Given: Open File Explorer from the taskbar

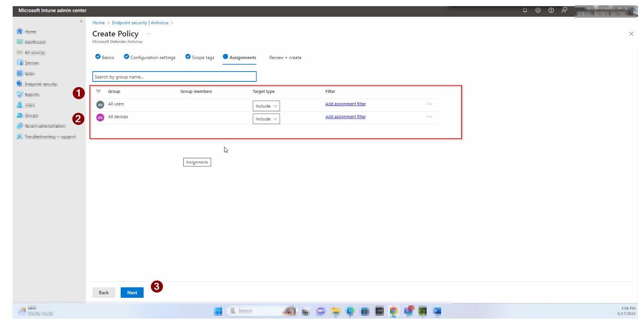Looking at the screenshot, I should (x=336, y=312).
